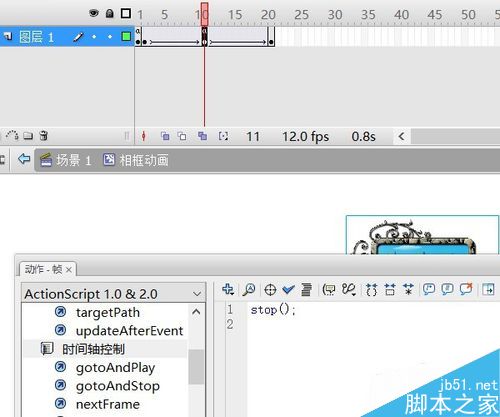Click the pencil icon of 图层 1

(78, 37)
